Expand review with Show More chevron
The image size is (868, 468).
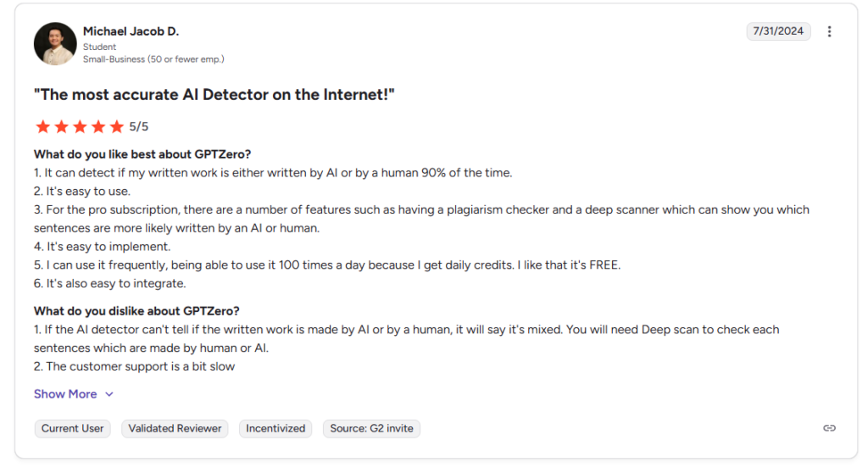point(108,394)
